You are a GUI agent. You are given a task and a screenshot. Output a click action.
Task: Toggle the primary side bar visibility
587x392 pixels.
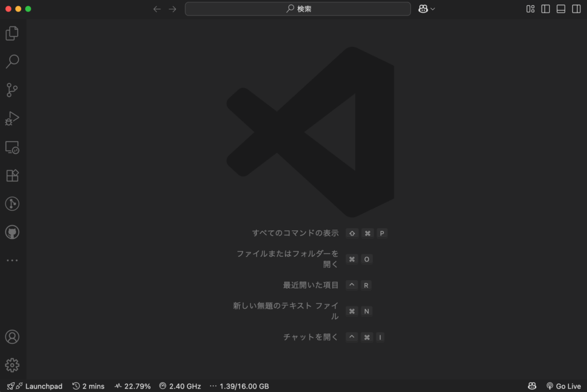point(546,9)
